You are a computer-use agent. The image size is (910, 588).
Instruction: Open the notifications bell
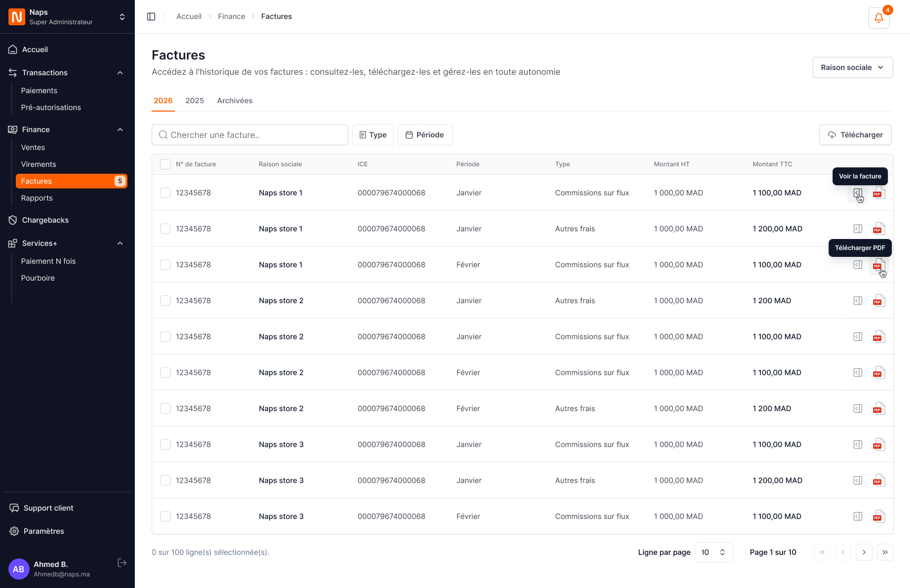point(878,17)
